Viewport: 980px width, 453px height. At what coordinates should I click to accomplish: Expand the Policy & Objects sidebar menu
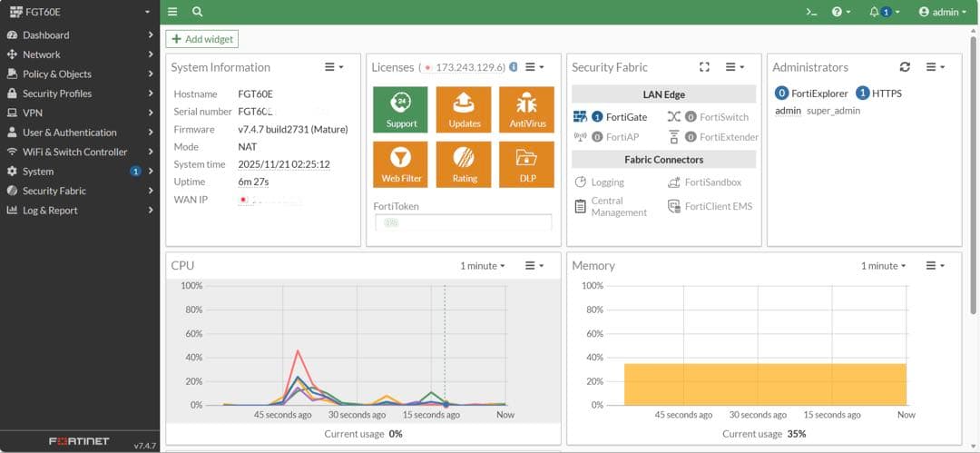(x=80, y=74)
